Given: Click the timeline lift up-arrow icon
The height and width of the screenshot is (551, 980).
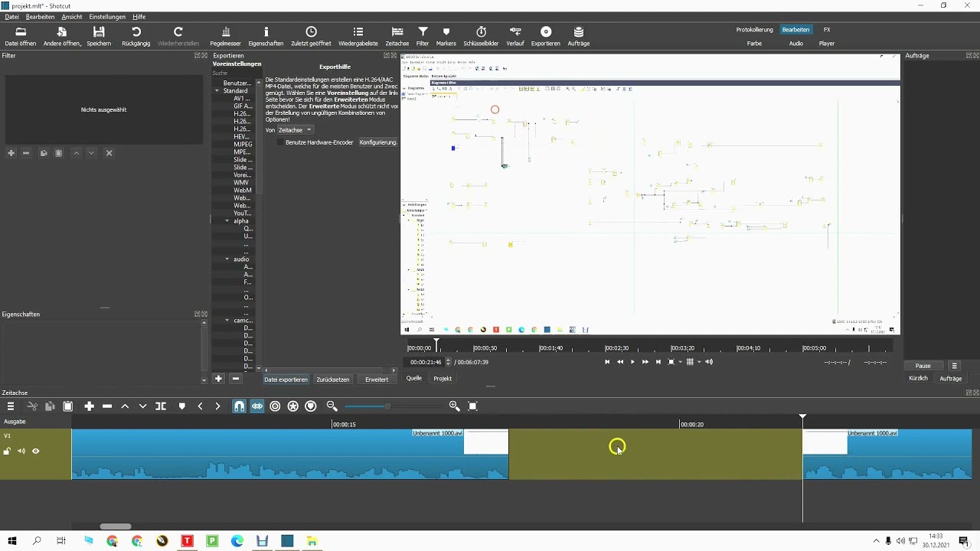Looking at the screenshot, I should tap(125, 406).
